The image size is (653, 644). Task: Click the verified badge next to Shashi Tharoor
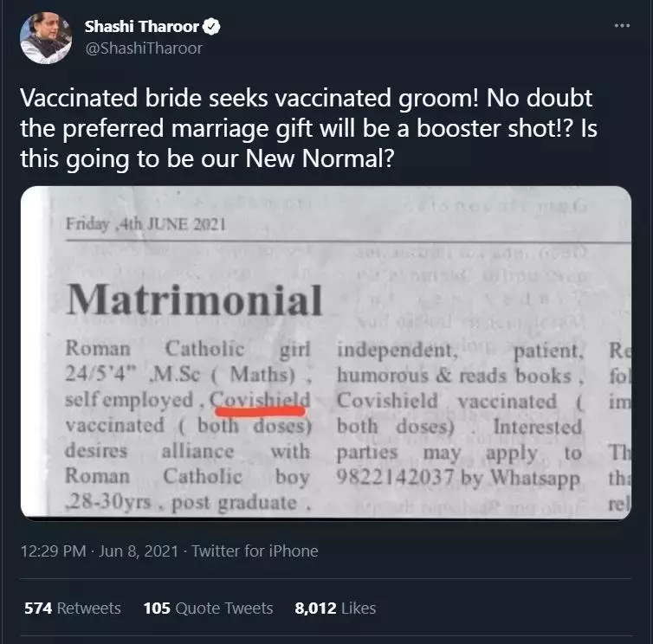point(211,27)
